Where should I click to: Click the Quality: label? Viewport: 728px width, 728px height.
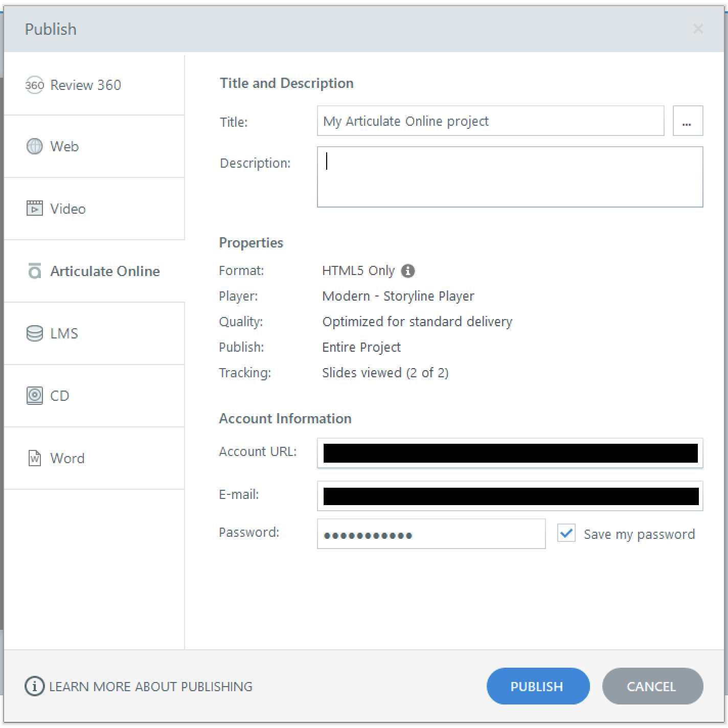pos(241,322)
